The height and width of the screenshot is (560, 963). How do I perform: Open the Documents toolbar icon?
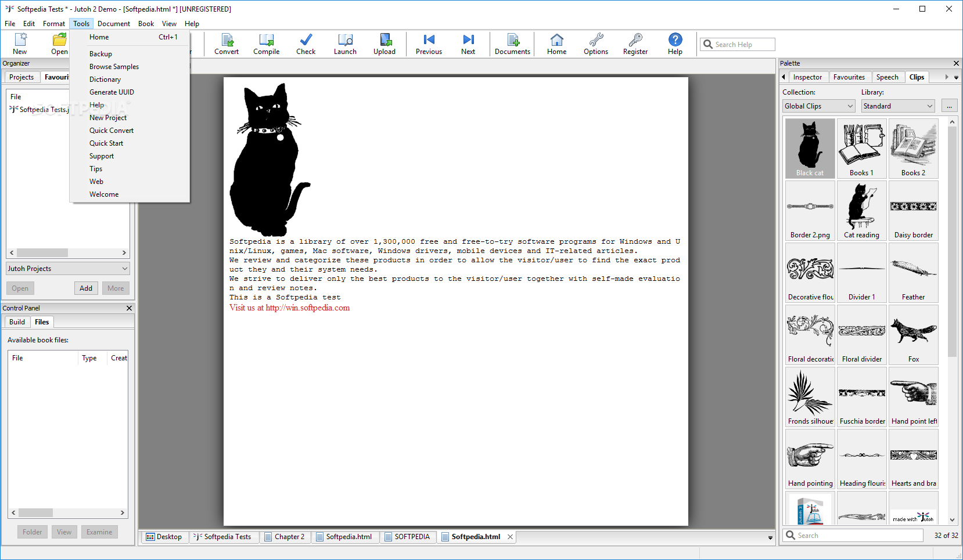513,44
